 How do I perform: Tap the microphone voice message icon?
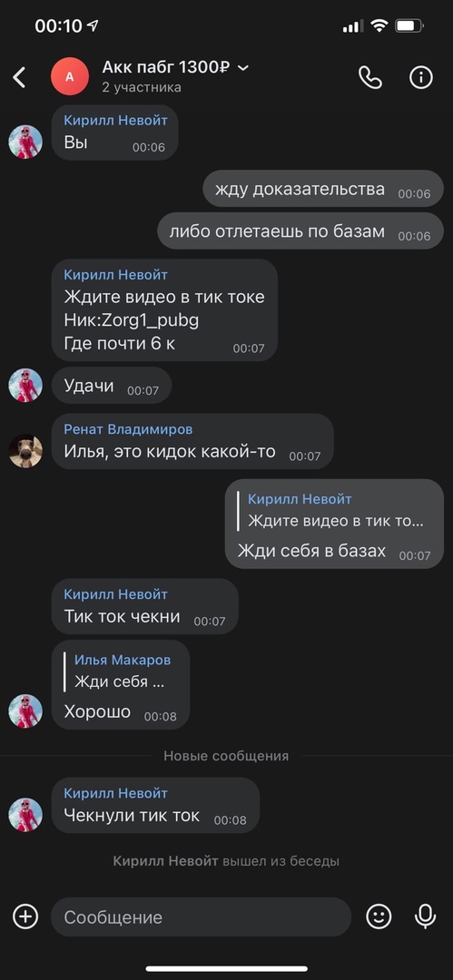coord(426,916)
